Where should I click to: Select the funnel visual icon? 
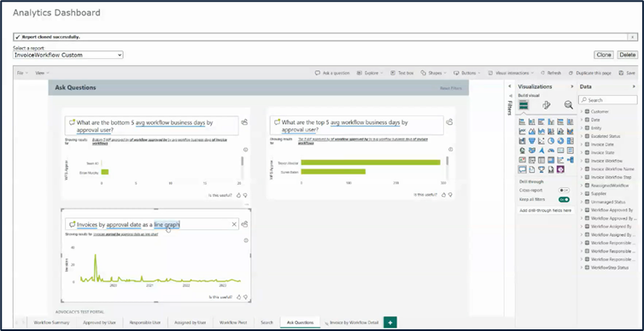[532, 140]
